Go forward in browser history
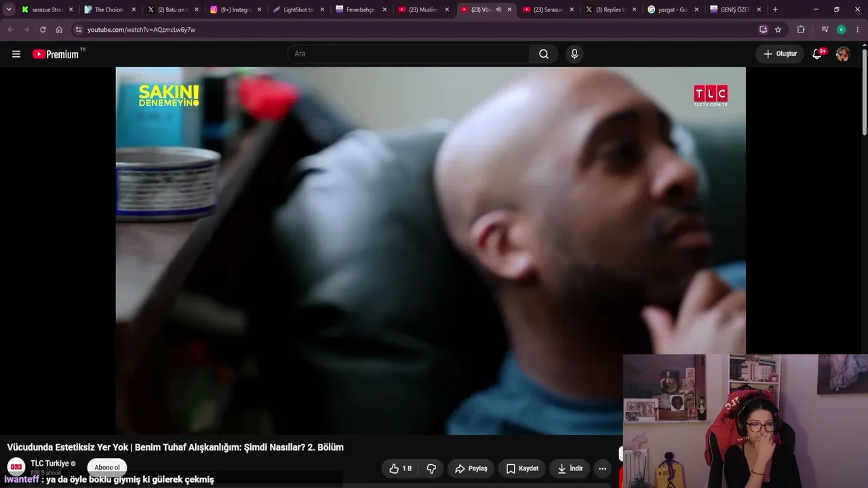Image resolution: width=868 pixels, height=488 pixels. (x=26, y=30)
